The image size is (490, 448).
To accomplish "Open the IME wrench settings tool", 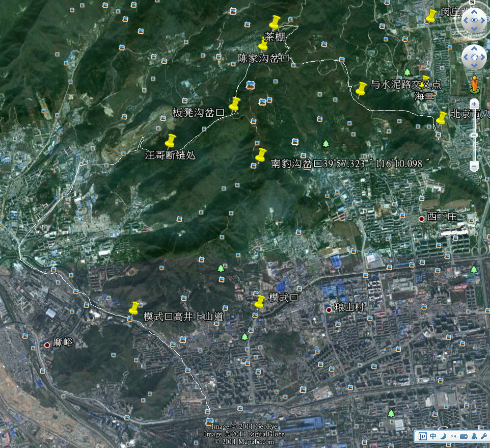I will point(483,437).
